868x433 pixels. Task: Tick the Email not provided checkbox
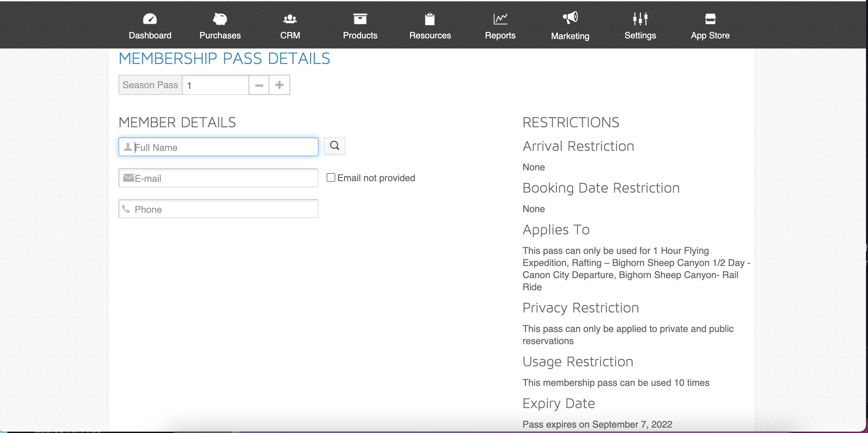(331, 177)
